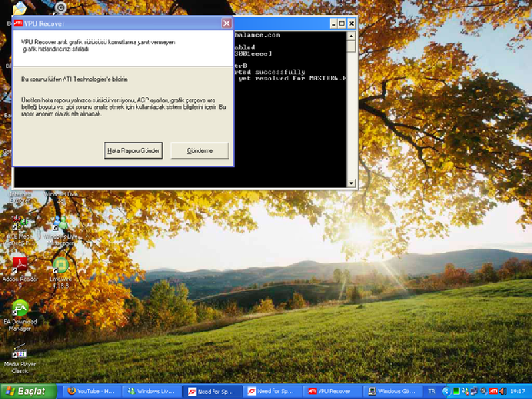Expand hidden system tray icons
This screenshot has width=532, height=399.
click(x=446, y=391)
